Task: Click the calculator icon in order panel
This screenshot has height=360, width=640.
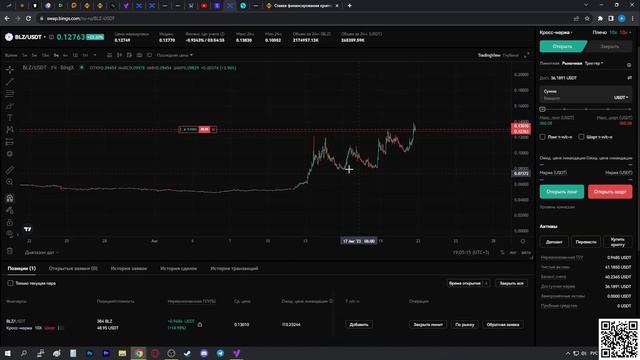Action: pyautogui.click(x=629, y=64)
